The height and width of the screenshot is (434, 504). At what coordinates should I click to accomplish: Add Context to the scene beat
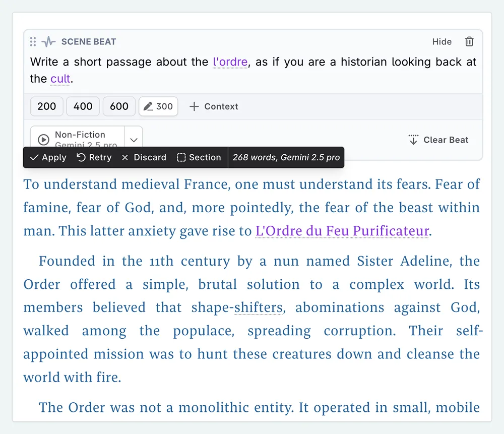(x=213, y=106)
